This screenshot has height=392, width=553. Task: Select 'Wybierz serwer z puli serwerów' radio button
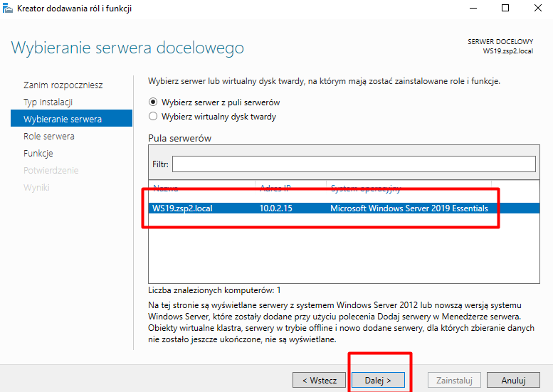pos(153,102)
